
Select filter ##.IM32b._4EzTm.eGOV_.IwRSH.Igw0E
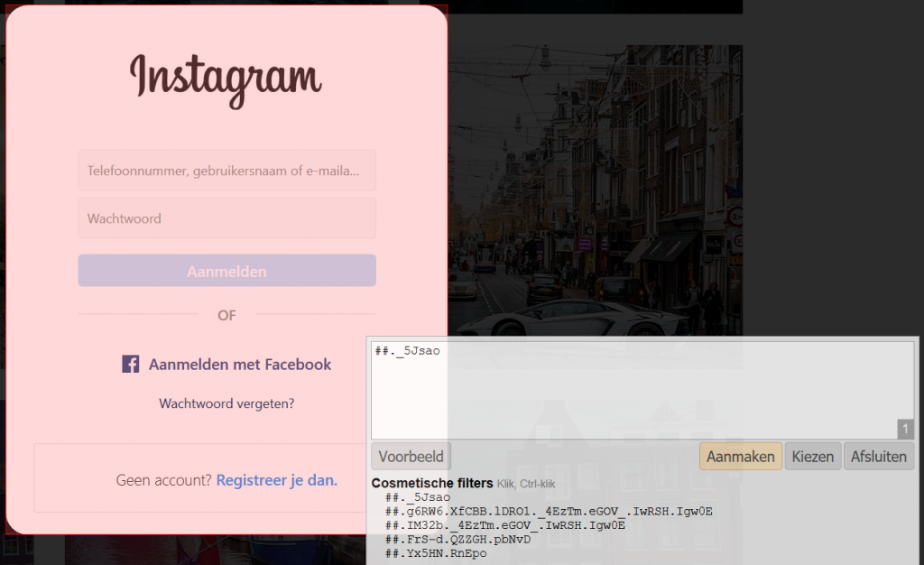tap(505, 525)
